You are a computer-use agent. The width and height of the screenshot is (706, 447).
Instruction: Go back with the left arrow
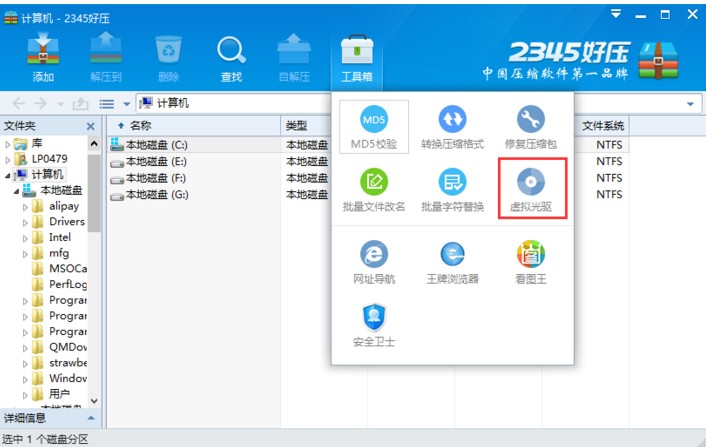(18, 104)
